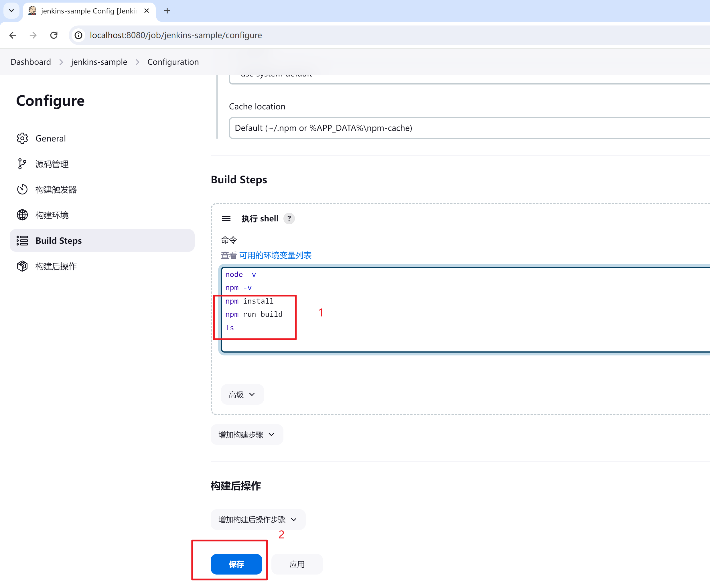Close the jenkins-sample Config tab
This screenshot has height=588, width=710.
pyautogui.click(x=146, y=11)
